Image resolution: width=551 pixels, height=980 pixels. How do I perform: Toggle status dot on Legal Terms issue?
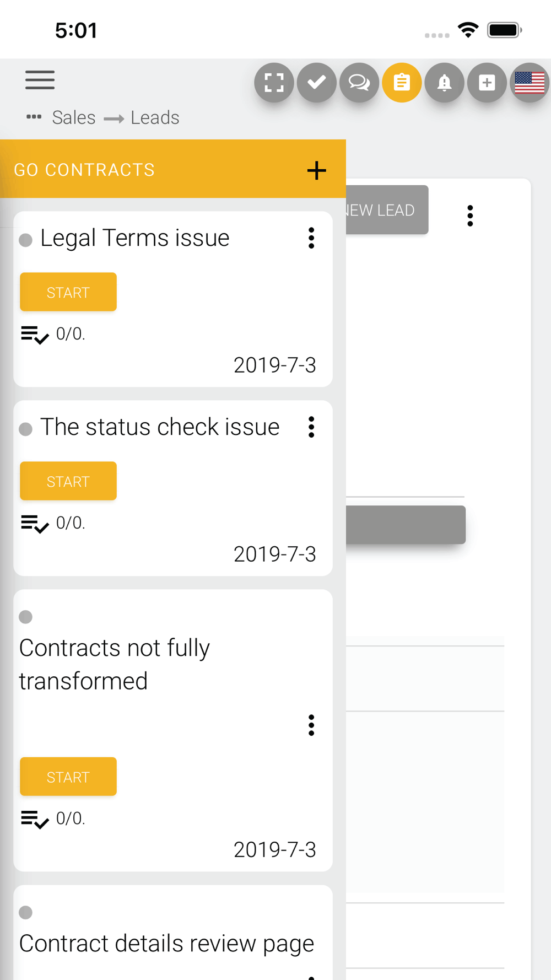(x=25, y=240)
